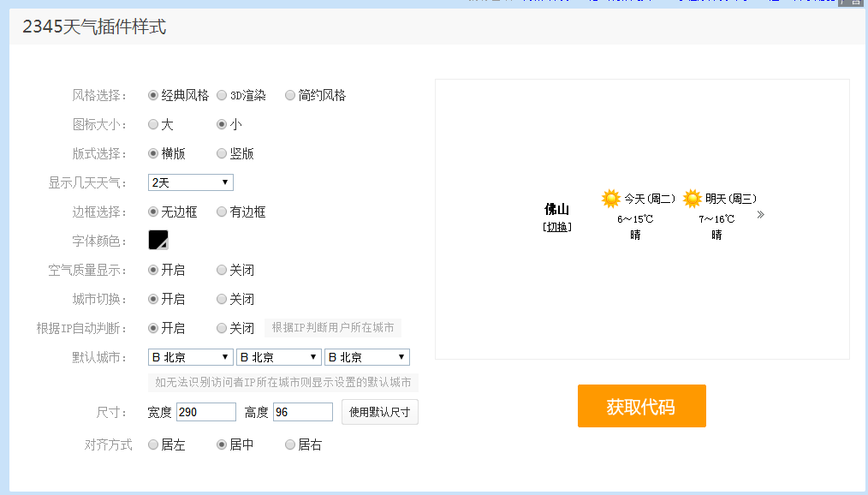
Task: Set icon size to 大
Action: [x=153, y=124]
